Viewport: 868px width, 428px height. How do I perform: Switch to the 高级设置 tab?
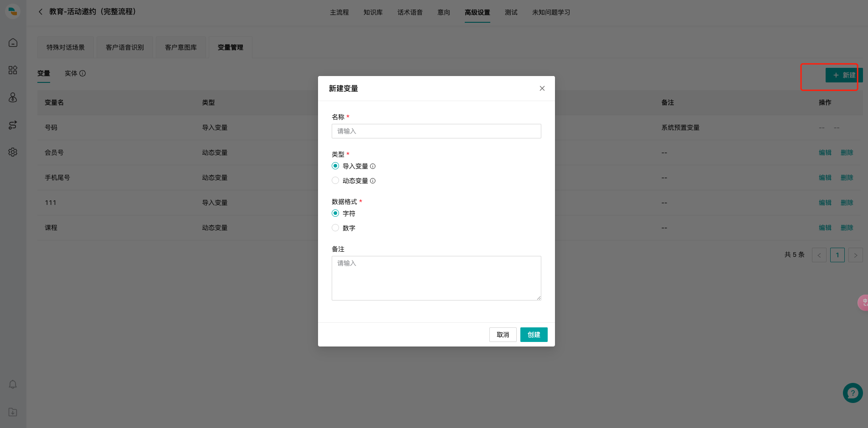[478, 12]
